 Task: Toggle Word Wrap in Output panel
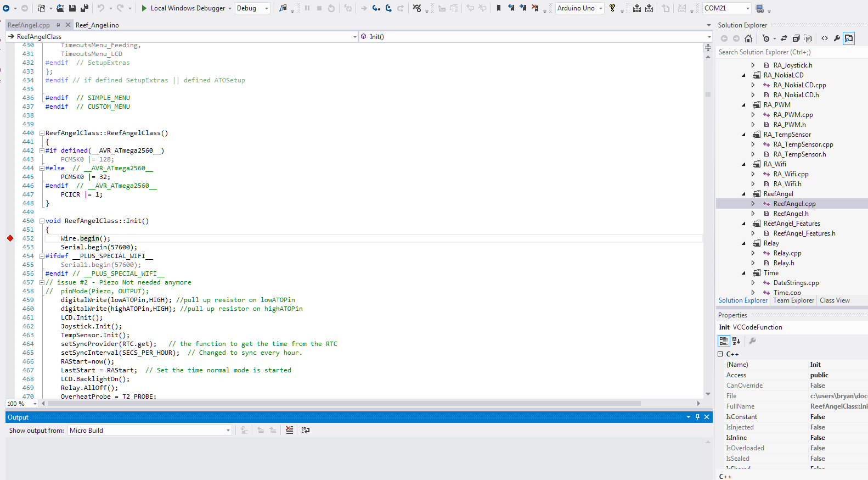[x=306, y=430]
